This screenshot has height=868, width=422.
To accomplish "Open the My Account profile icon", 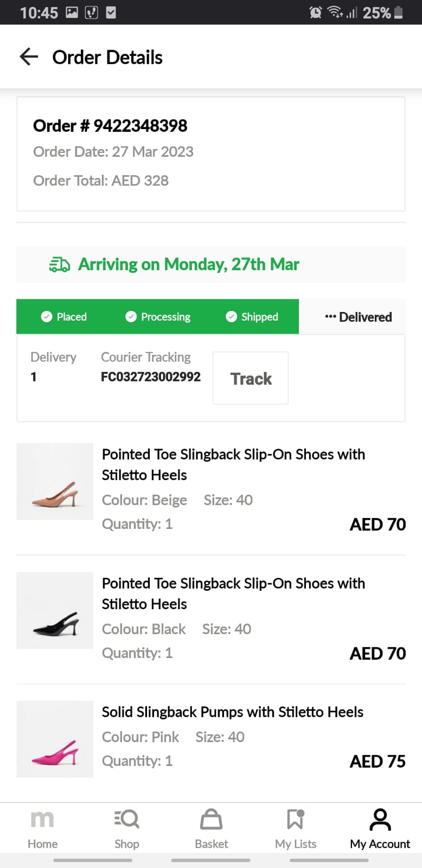I will click(x=380, y=819).
